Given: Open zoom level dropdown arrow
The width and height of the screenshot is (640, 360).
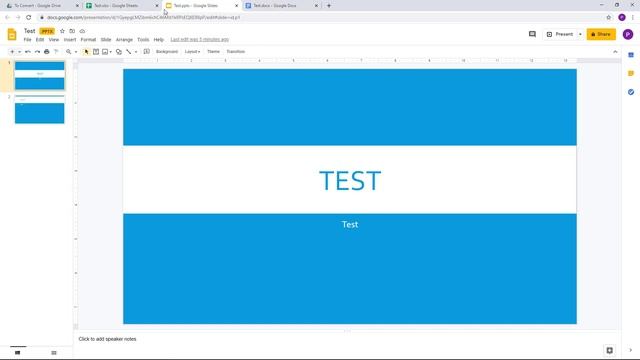Looking at the screenshot, I should click(76, 52).
